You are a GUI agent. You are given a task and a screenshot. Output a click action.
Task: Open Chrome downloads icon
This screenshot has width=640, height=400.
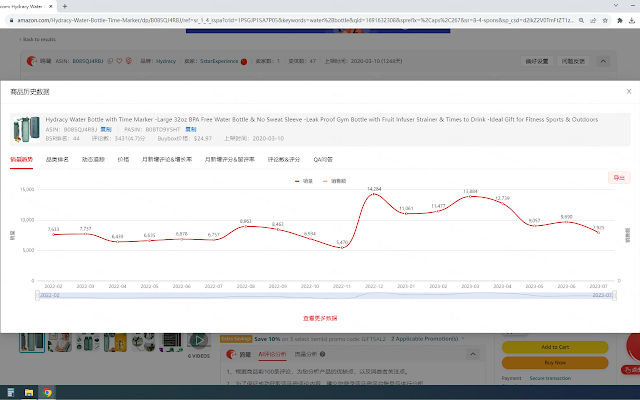[x=632, y=20]
